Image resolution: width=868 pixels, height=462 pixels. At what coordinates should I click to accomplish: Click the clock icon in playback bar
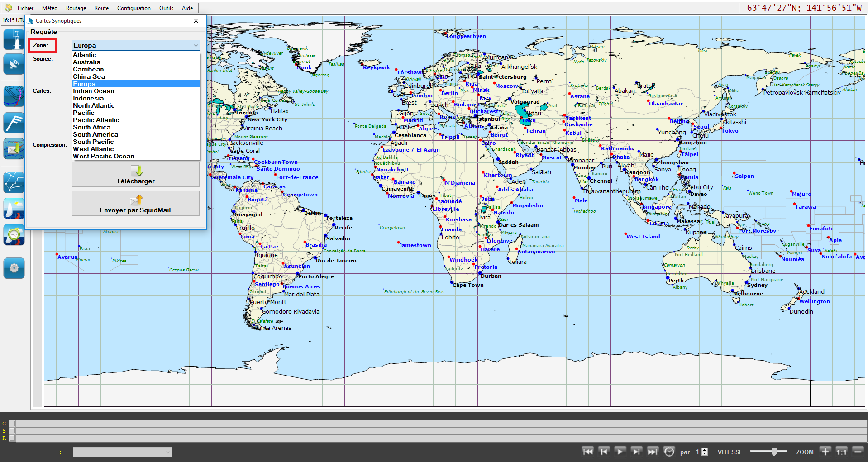(x=669, y=451)
